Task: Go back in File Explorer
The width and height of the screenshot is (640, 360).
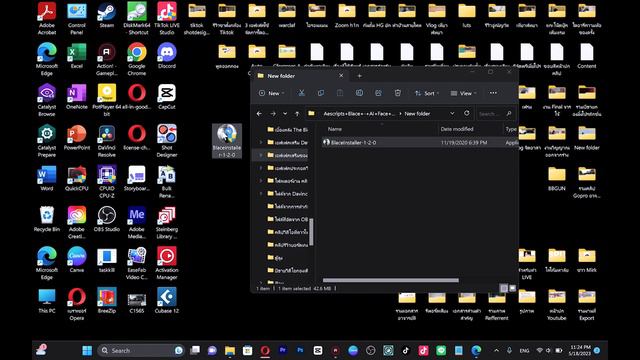Action: click(x=259, y=113)
